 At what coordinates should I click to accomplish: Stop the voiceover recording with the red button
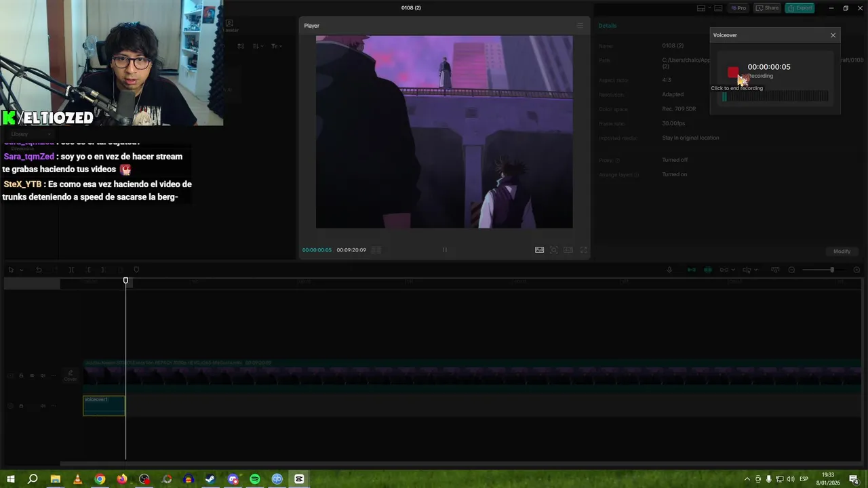pyautogui.click(x=733, y=72)
